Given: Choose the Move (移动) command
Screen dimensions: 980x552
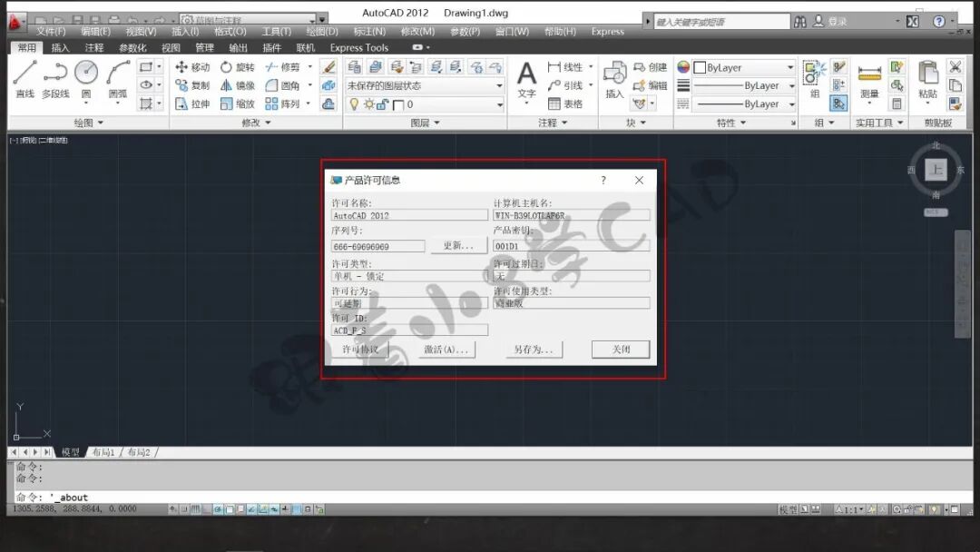Looking at the screenshot, I should tap(192, 67).
